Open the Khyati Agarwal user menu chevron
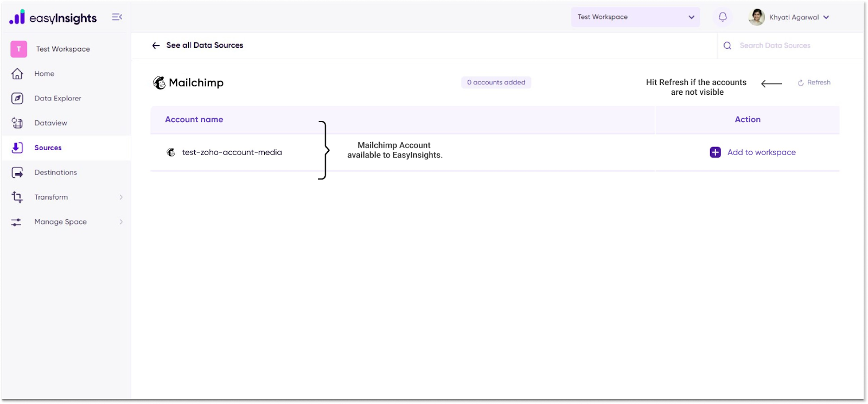The height and width of the screenshot is (404, 868). click(826, 17)
